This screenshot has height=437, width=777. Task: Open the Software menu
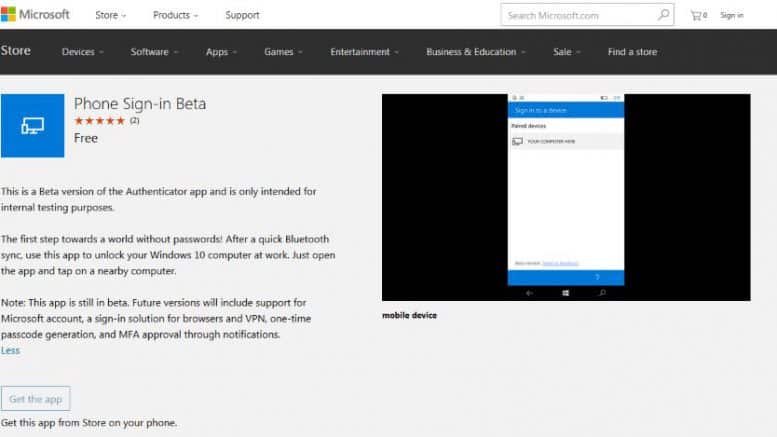(x=154, y=52)
